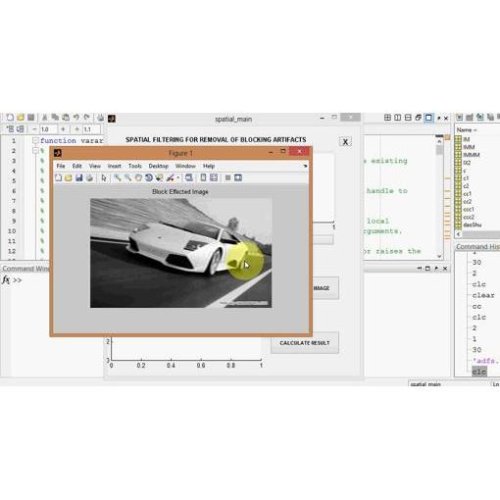Open Insert menu in Figure 1
This screenshot has height=500, width=500.
pyautogui.click(x=114, y=166)
